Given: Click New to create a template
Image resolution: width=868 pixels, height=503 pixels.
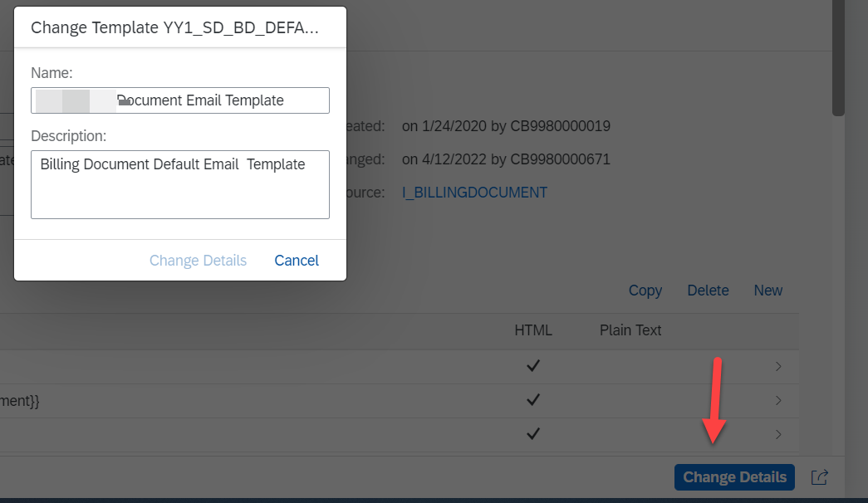Looking at the screenshot, I should 767,291.
